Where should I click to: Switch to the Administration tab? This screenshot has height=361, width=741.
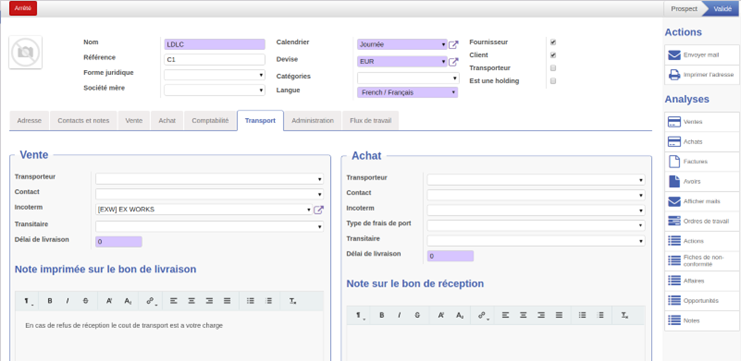pyautogui.click(x=312, y=120)
